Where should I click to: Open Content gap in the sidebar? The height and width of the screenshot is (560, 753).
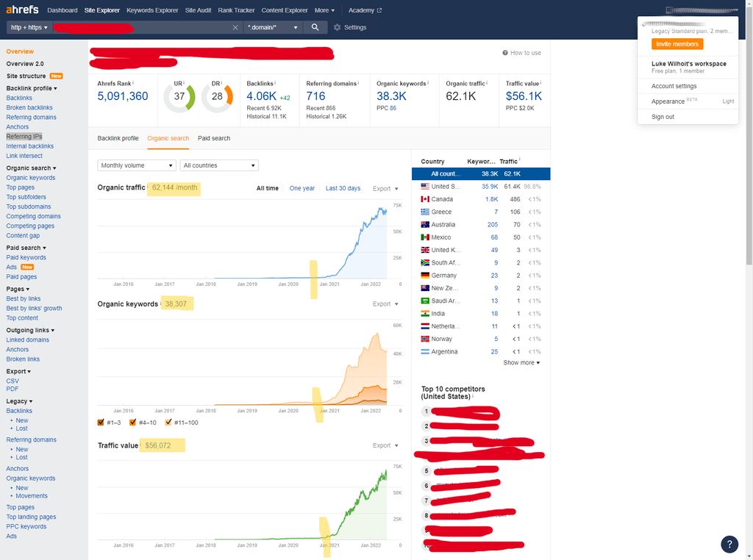click(x=23, y=236)
